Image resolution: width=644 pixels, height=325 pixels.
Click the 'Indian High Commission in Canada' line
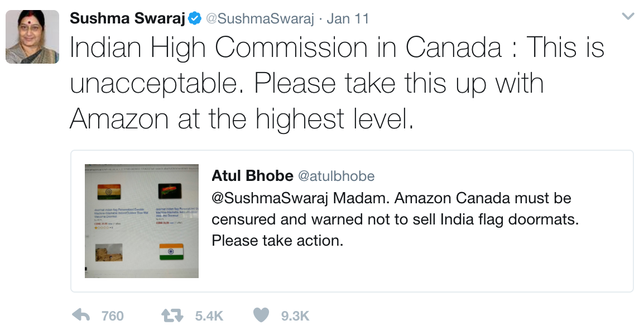[x=285, y=47]
